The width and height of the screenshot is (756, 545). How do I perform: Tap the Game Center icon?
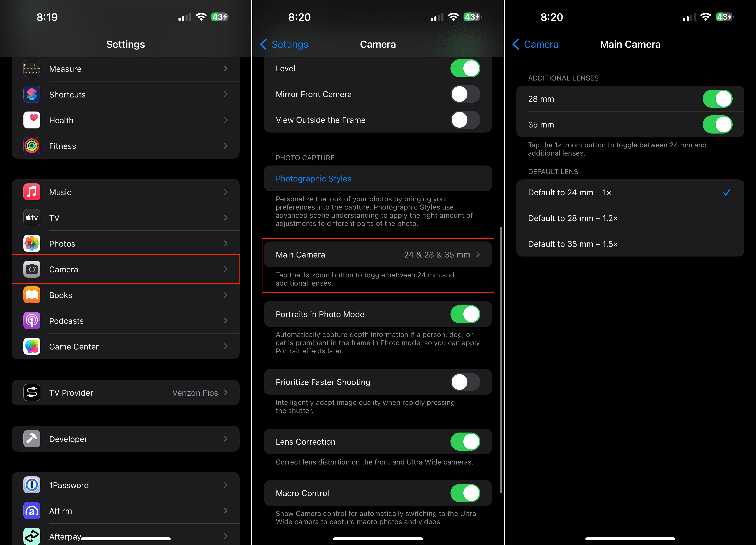[32, 346]
